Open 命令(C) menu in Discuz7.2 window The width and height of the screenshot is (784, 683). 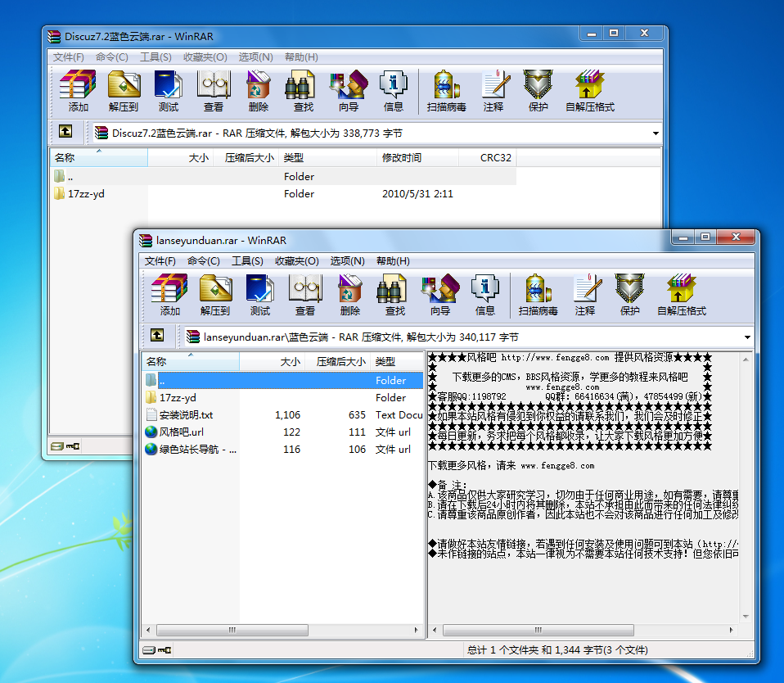click(112, 57)
